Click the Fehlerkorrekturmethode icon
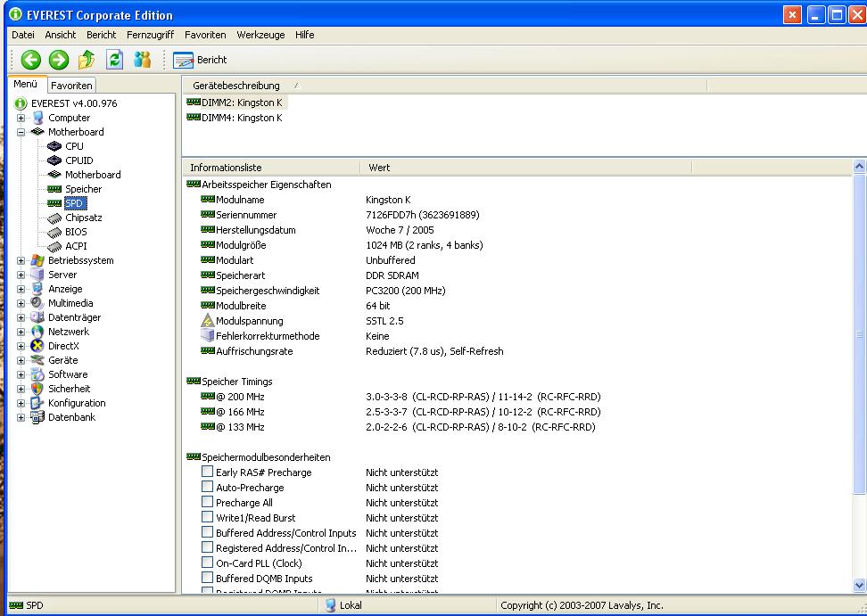The height and width of the screenshot is (616, 867). 207,335
